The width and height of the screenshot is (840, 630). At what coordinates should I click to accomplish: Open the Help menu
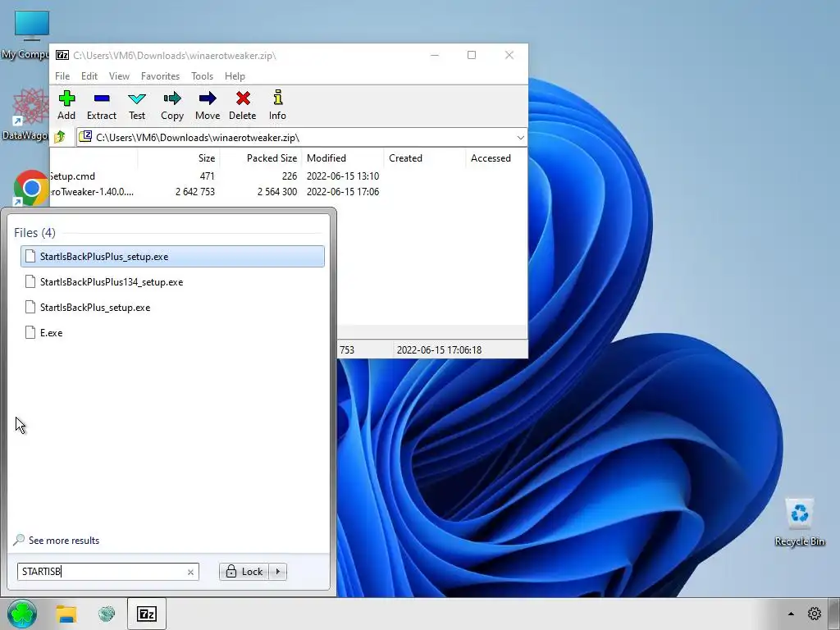tap(235, 76)
